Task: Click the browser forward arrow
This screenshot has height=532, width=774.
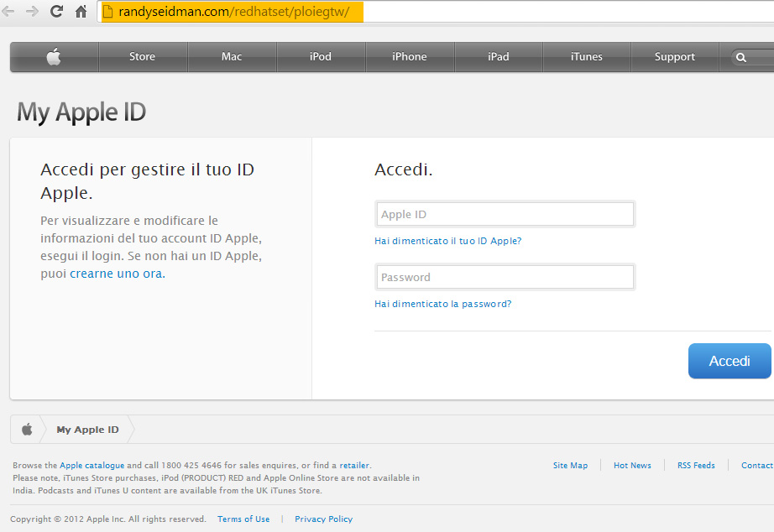Action: 32,12
